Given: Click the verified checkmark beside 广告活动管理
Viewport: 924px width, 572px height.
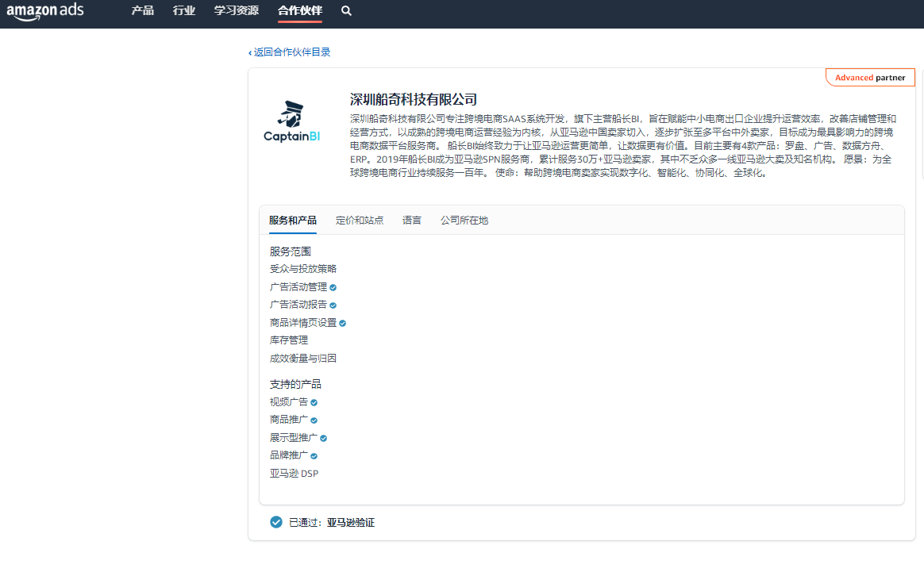Looking at the screenshot, I should pyautogui.click(x=332, y=286).
